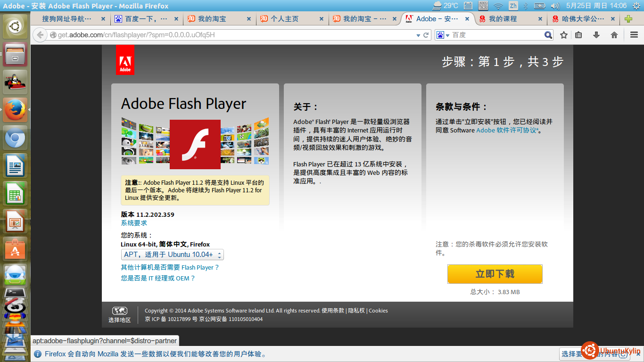Click the select region globe icon
The width and height of the screenshot is (644, 362).
(x=119, y=311)
